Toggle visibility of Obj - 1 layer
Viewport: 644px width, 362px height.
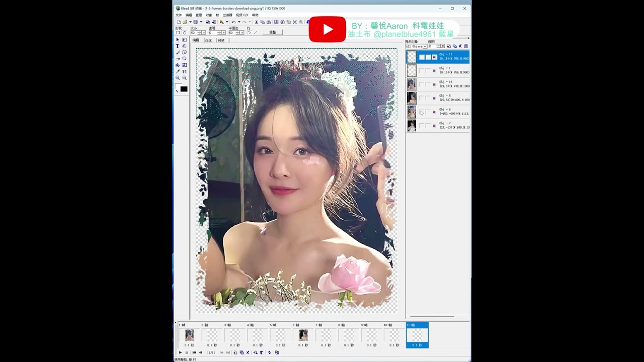tap(422, 70)
